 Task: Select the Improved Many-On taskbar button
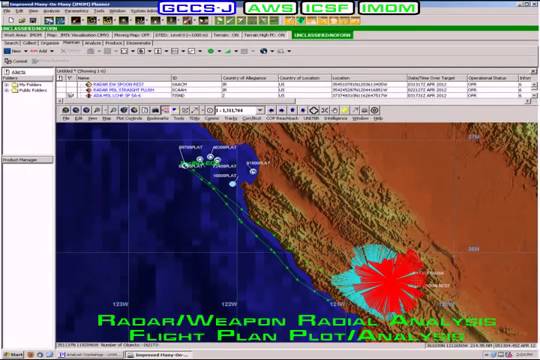point(159,354)
